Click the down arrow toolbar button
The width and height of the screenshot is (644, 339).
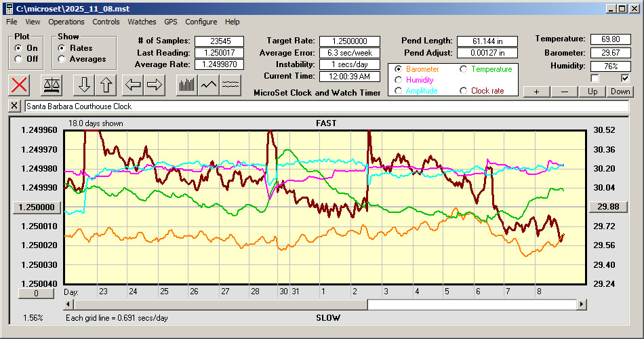click(x=84, y=85)
